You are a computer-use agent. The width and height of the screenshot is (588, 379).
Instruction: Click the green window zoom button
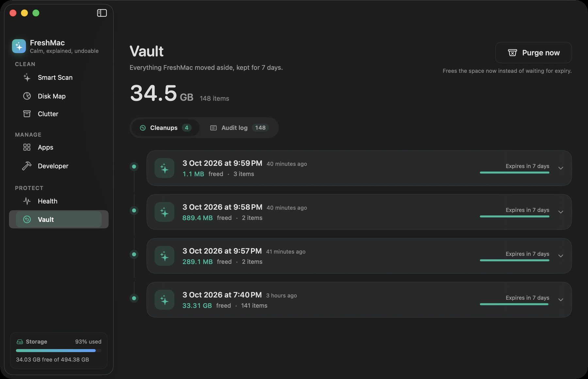[x=36, y=13]
